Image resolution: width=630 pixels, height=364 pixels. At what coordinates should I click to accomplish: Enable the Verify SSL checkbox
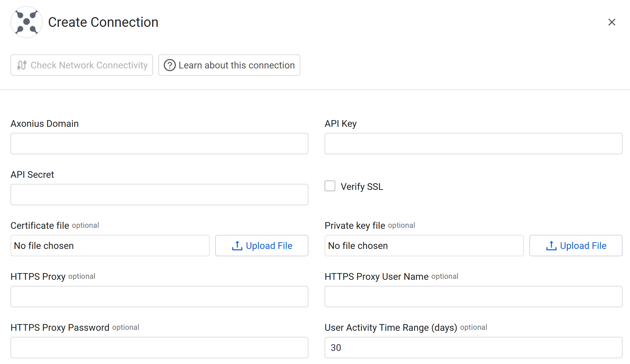coord(330,186)
